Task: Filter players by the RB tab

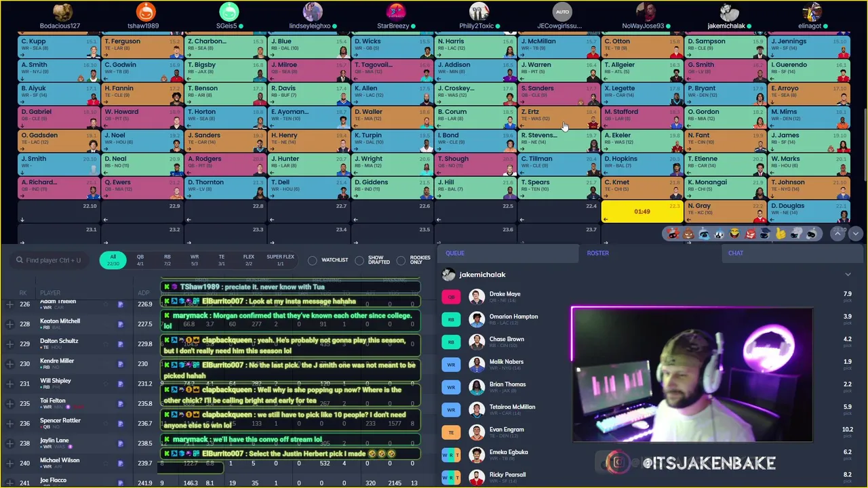Action: [167, 260]
